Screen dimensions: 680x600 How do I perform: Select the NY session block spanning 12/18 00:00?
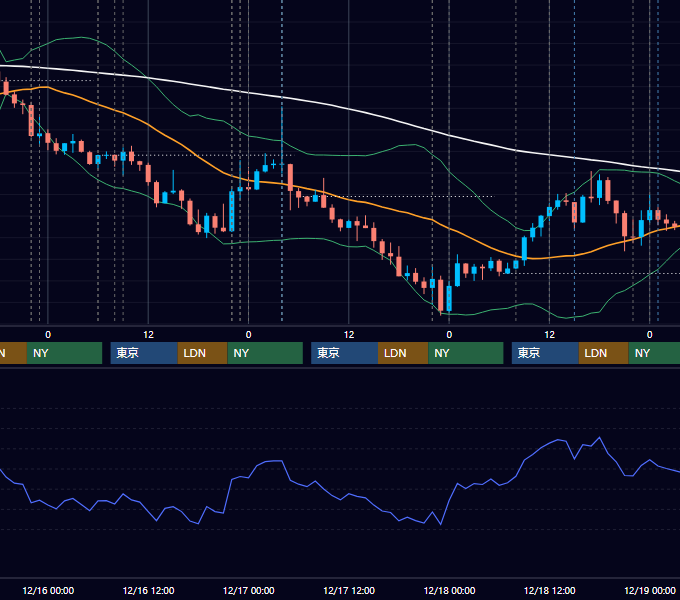466,353
